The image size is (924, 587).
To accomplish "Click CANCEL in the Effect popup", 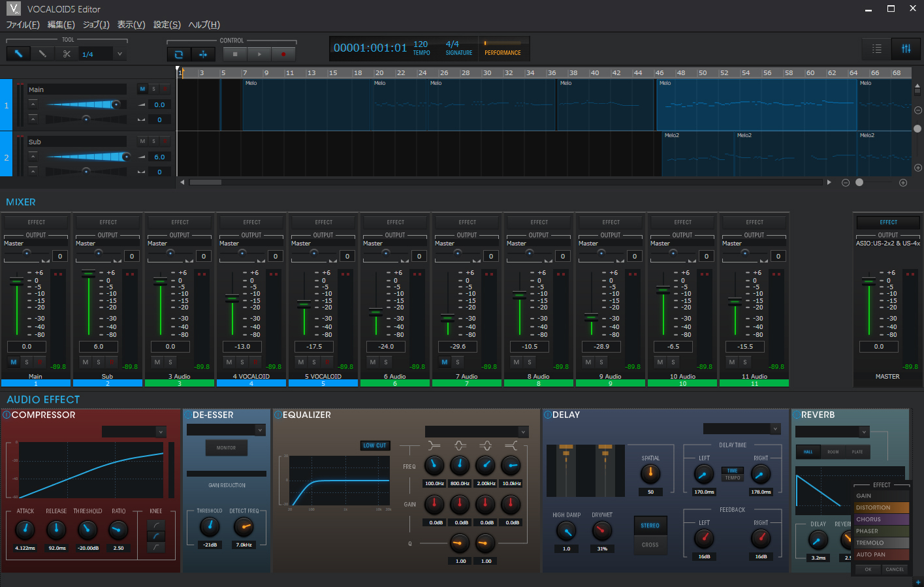I will (x=895, y=569).
